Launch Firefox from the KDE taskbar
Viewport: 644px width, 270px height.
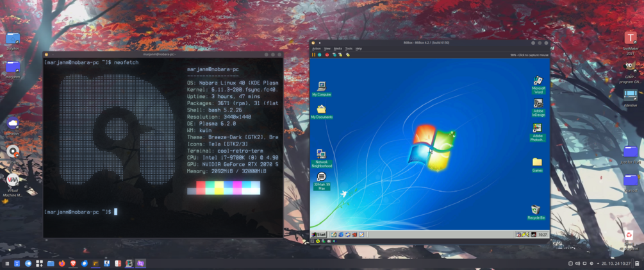tap(62, 264)
